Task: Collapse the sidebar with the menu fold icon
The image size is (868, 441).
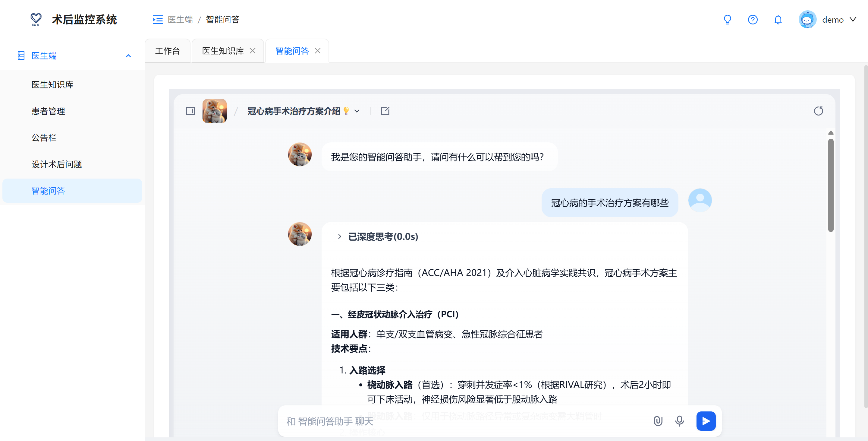Action: [x=157, y=20]
